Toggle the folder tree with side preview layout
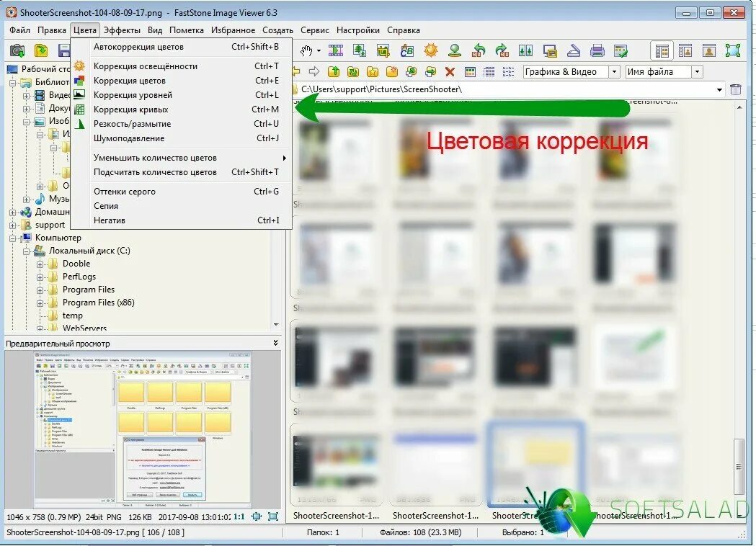756x546 pixels. tap(685, 50)
